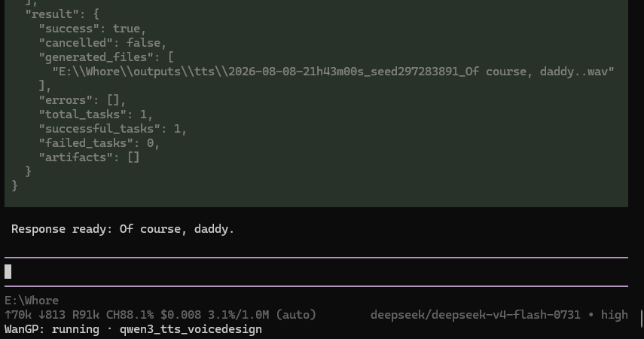Screen dimensions: 644x339
Task: Click the "artifacts": [] line
Action: (x=89, y=157)
